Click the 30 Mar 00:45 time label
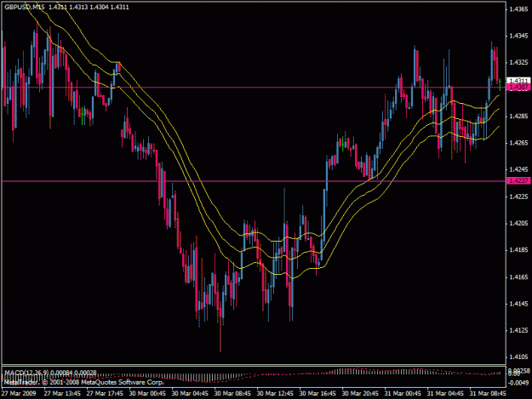Screen dimensions: 532x399 click(147, 394)
